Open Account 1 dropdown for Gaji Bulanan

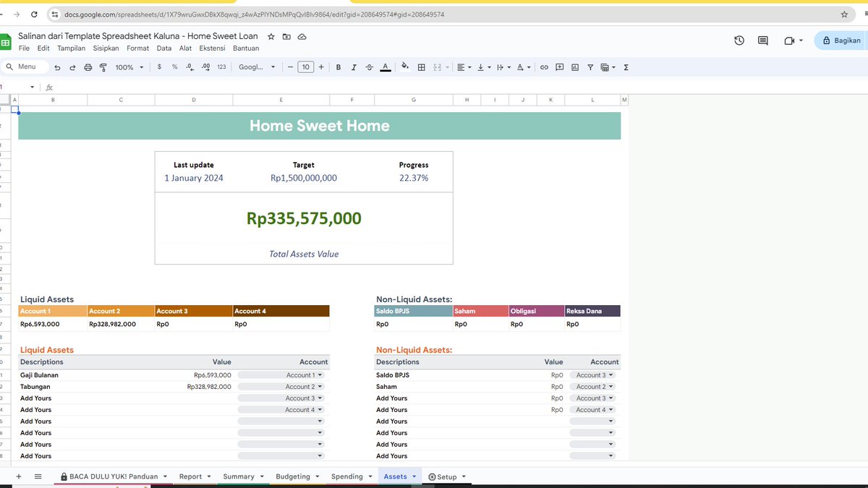click(x=281, y=375)
